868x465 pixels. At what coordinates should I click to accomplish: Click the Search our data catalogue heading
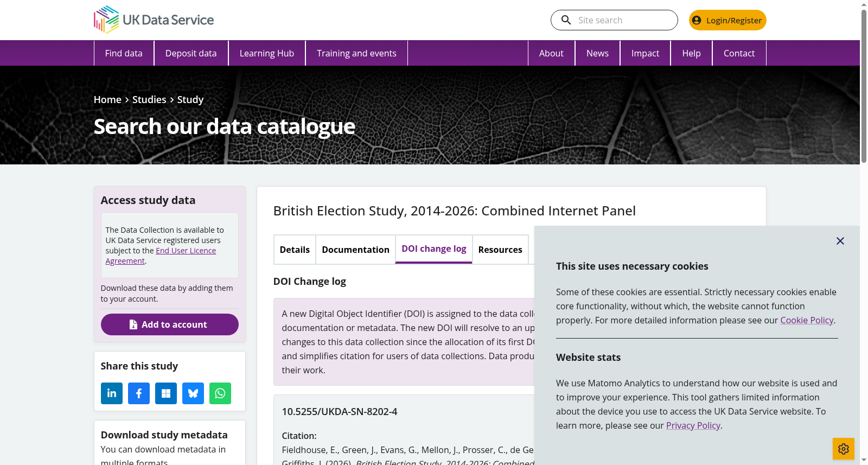225,126
